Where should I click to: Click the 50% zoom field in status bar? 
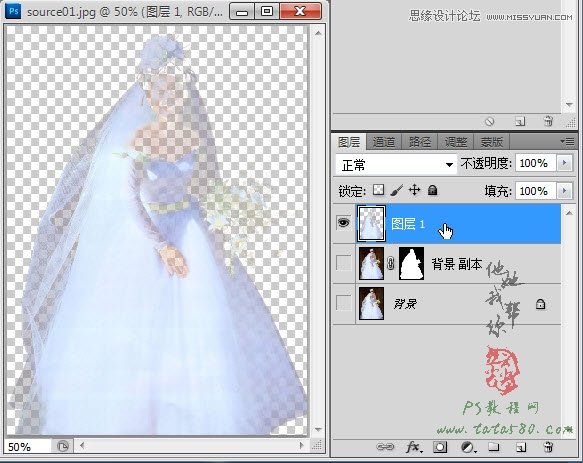click(x=28, y=446)
